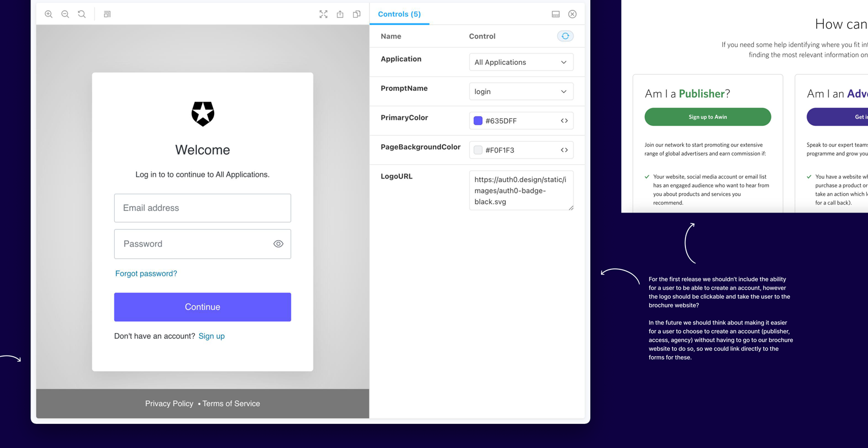Change addon panel orientation icon
This screenshot has height=448, width=868.
pyautogui.click(x=556, y=14)
